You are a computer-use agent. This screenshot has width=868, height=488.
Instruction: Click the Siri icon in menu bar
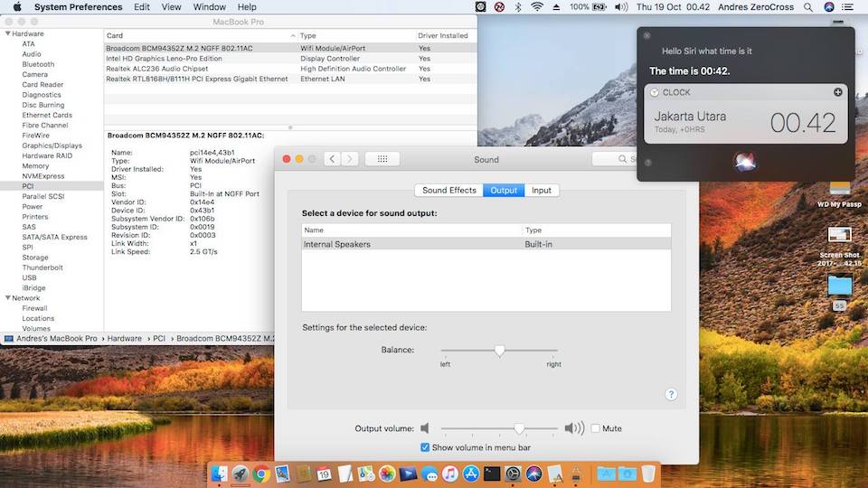pos(829,7)
